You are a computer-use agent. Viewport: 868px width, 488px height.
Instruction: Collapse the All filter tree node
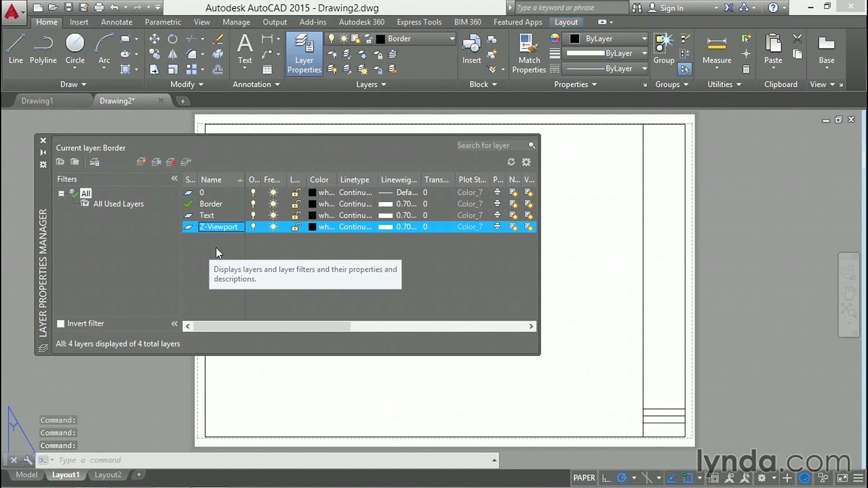tap(61, 193)
